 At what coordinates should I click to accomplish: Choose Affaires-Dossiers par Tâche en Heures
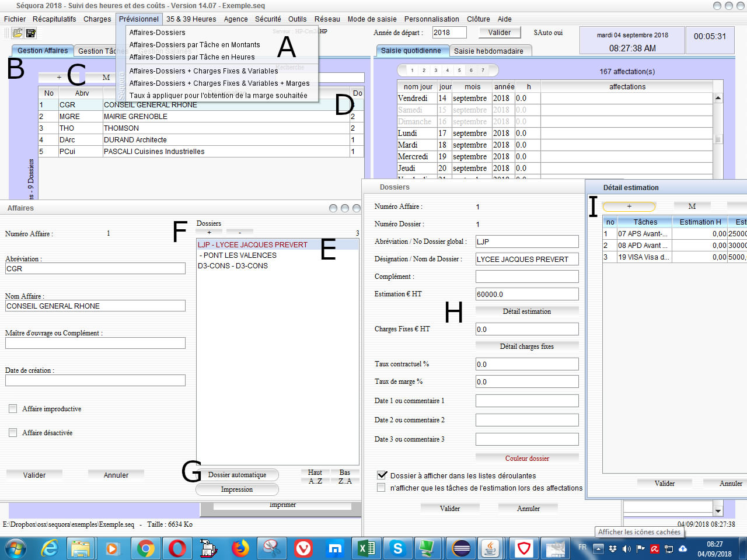click(192, 57)
